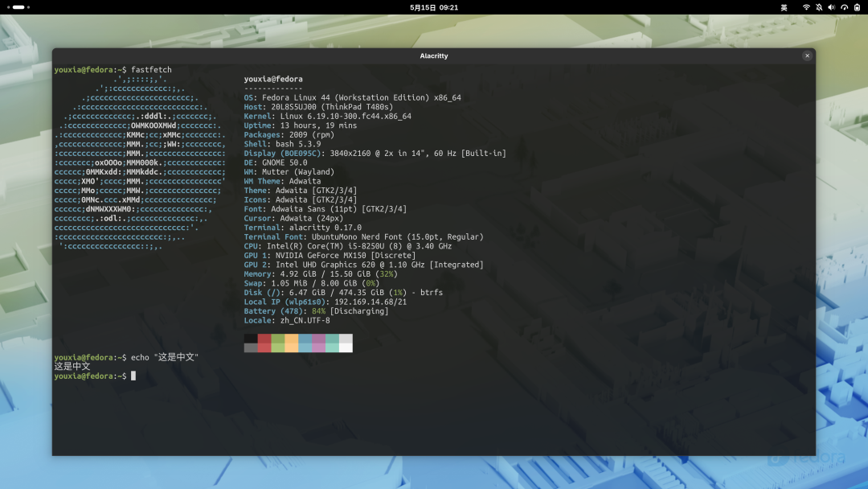Click the black block in the palette's top row
Image resolution: width=868 pixels, height=489 pixels.
pyautogui.click(x=251, y=339)
